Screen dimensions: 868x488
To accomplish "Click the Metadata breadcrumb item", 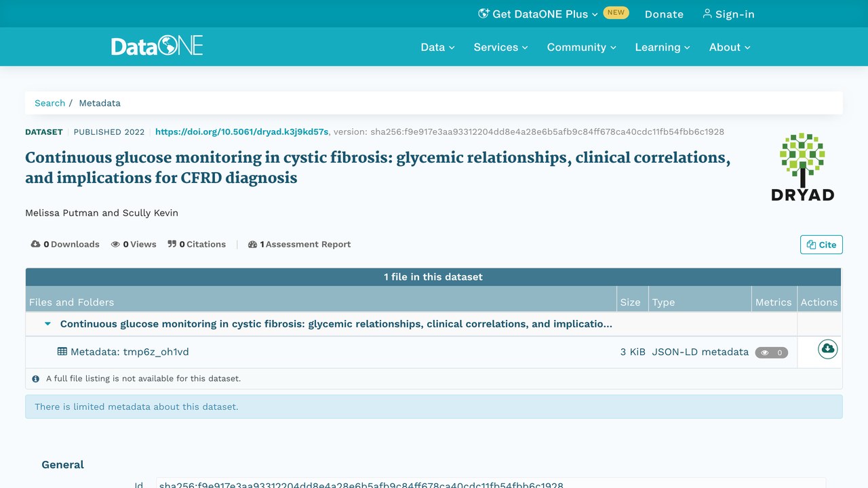I will (100, 103).
